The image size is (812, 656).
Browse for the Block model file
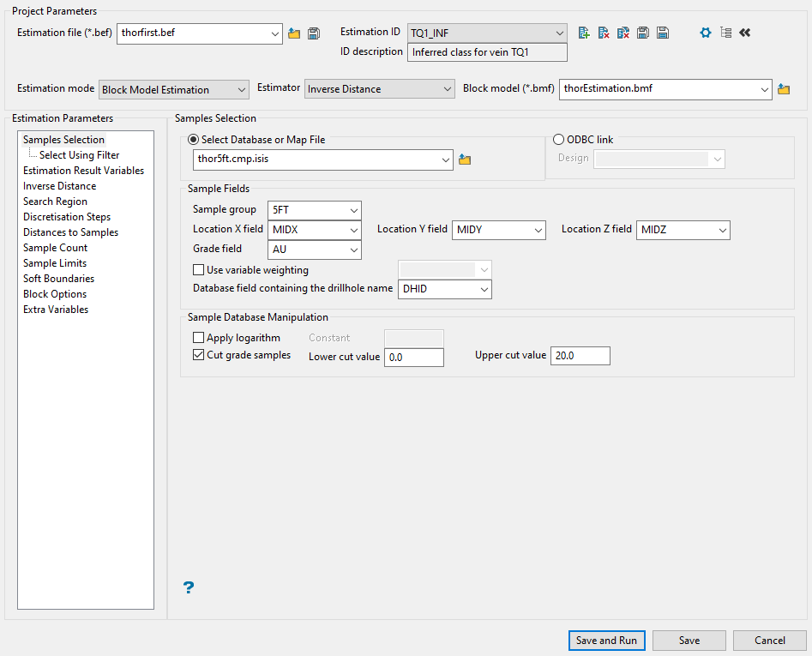pos(783,89)
